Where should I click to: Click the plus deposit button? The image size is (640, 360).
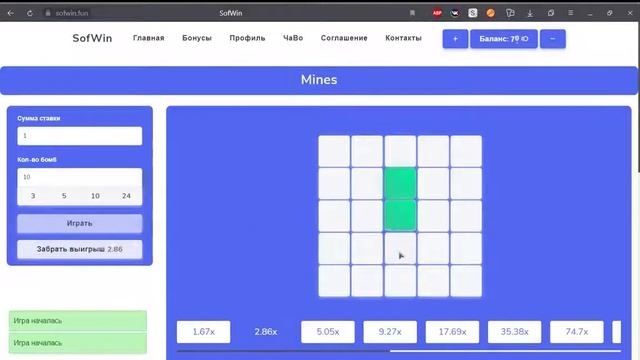pyautogui.click(x=455, y=39)
